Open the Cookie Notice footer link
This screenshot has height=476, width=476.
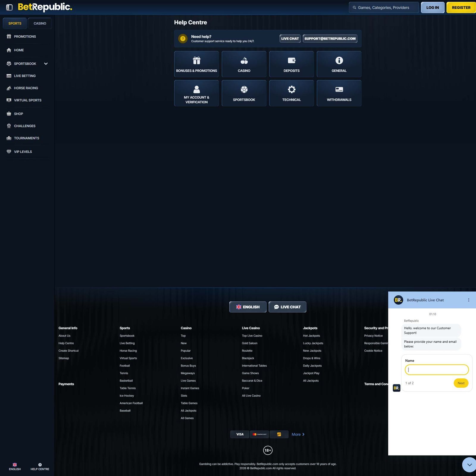coord(373,350)
